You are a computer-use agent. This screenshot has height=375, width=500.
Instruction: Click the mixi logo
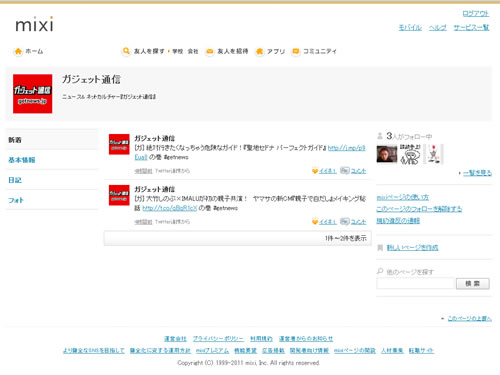point(34,24)
